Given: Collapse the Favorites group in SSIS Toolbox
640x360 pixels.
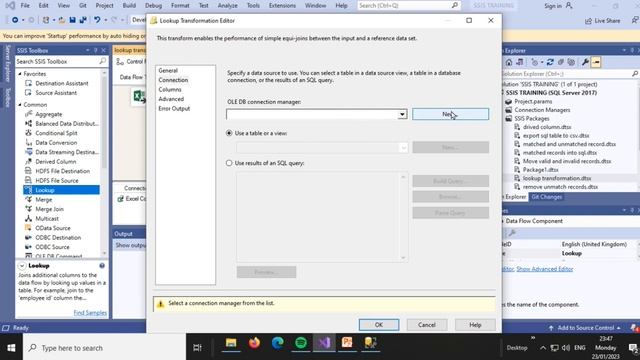Looking at the screenshot, I should tap(20, 74).
